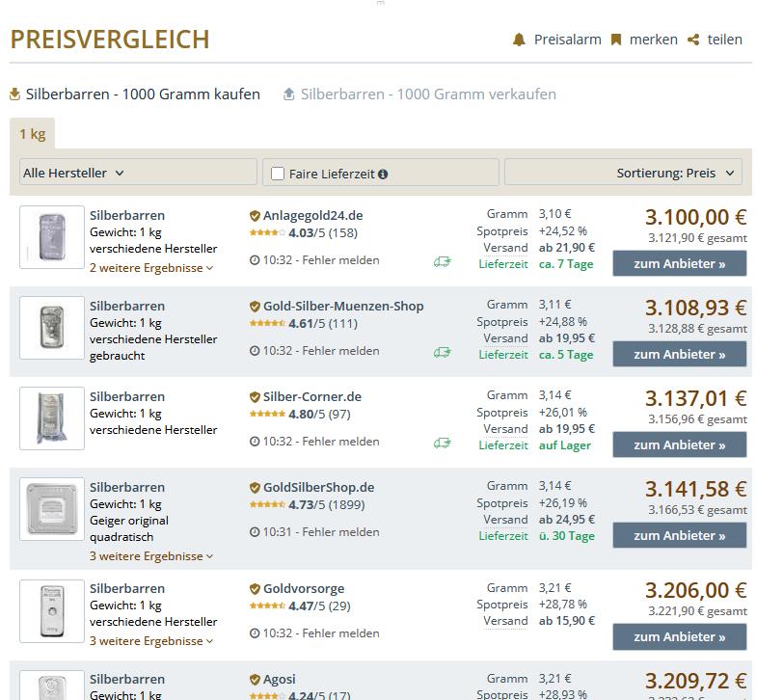Screen dimensions: 783x700
Task: Expand 3 weitere Ergebnisse under GoldSilberShop.de offer
Action: tap(151, 556)
